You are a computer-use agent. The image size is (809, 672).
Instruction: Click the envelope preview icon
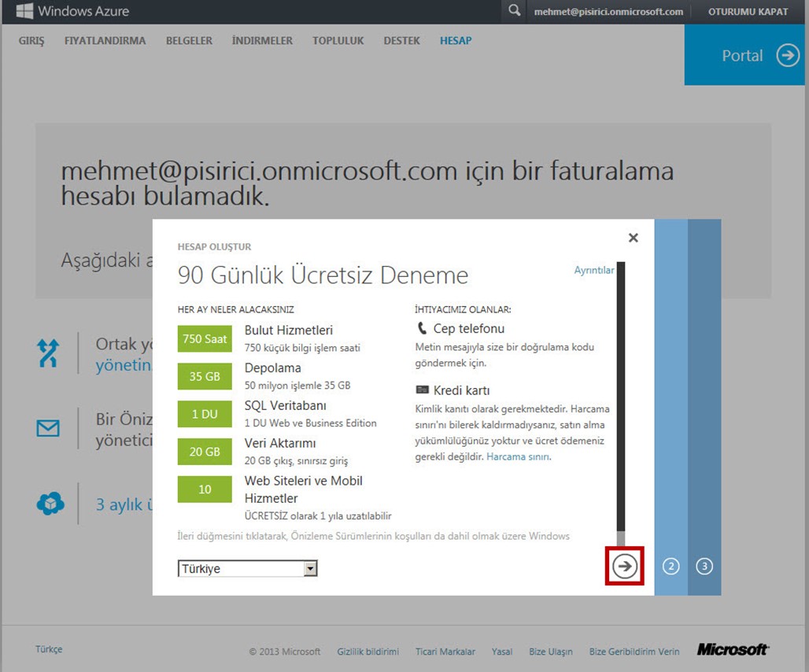pyautogui.click(x=48, y=428)
